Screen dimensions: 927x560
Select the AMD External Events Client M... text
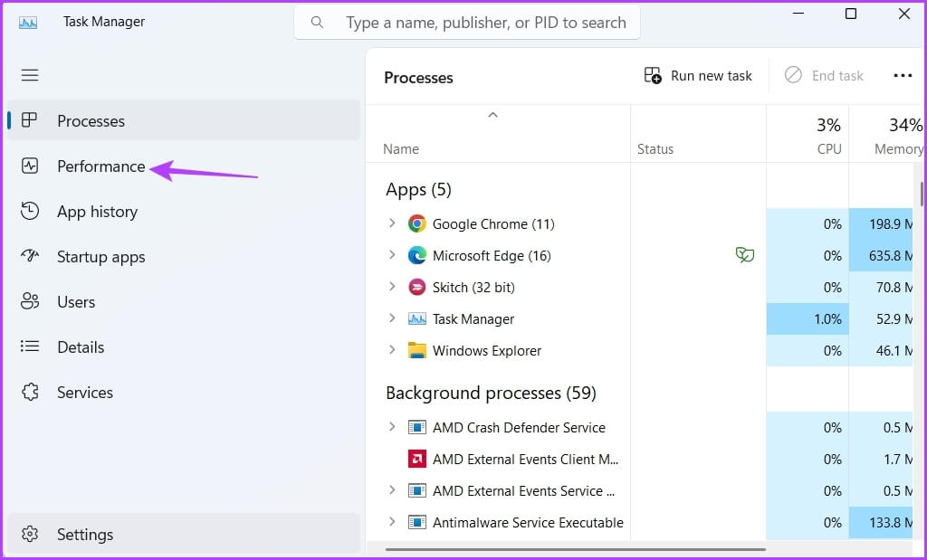526,459
